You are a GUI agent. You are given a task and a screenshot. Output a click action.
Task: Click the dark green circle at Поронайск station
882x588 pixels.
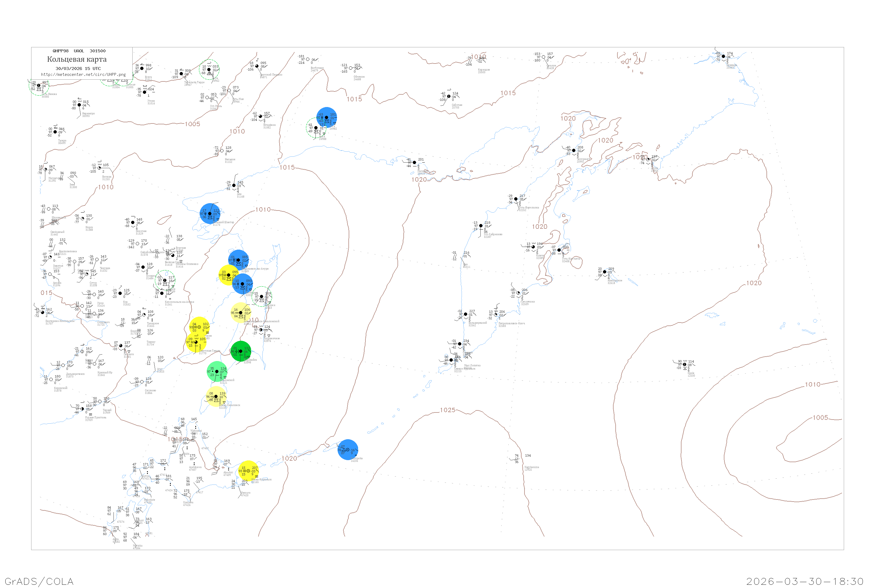[241, 351]
